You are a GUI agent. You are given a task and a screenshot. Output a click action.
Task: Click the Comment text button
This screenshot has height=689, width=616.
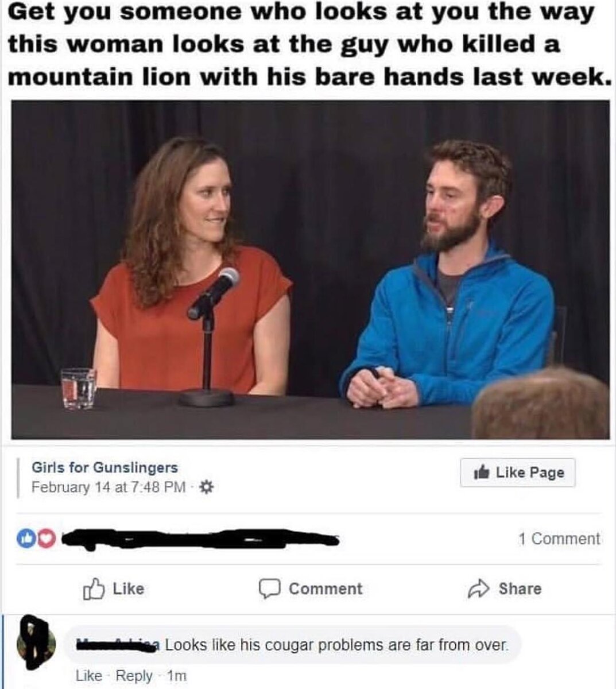tap(326, 589)
